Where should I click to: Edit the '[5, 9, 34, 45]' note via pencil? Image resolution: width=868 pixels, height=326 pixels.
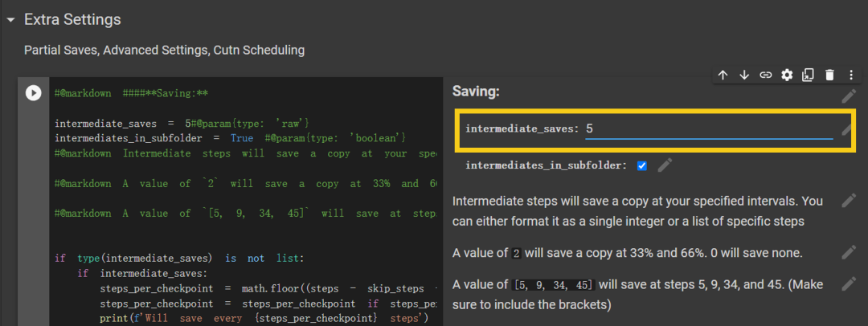tap(849, 284)
